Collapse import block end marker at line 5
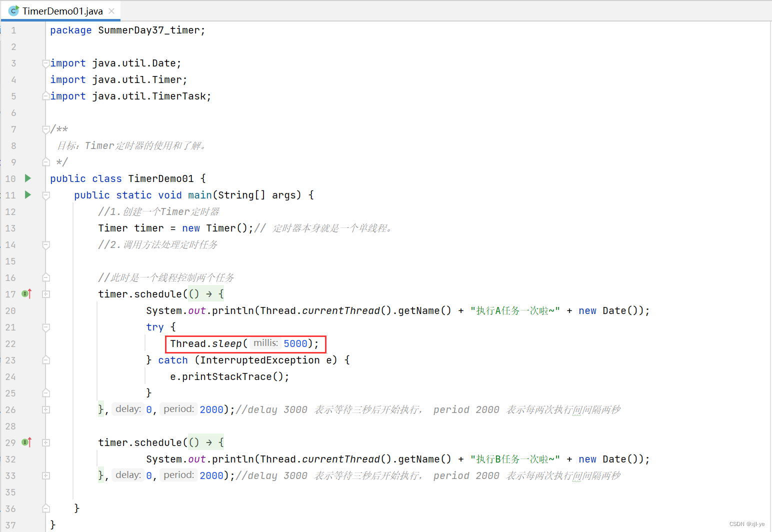 click(x=46, y=96)
